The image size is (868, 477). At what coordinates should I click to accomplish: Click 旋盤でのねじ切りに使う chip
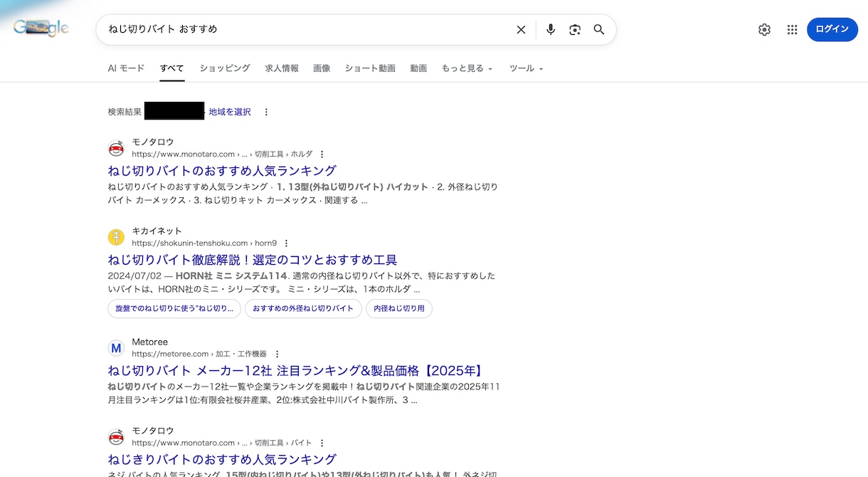[174, 308]
